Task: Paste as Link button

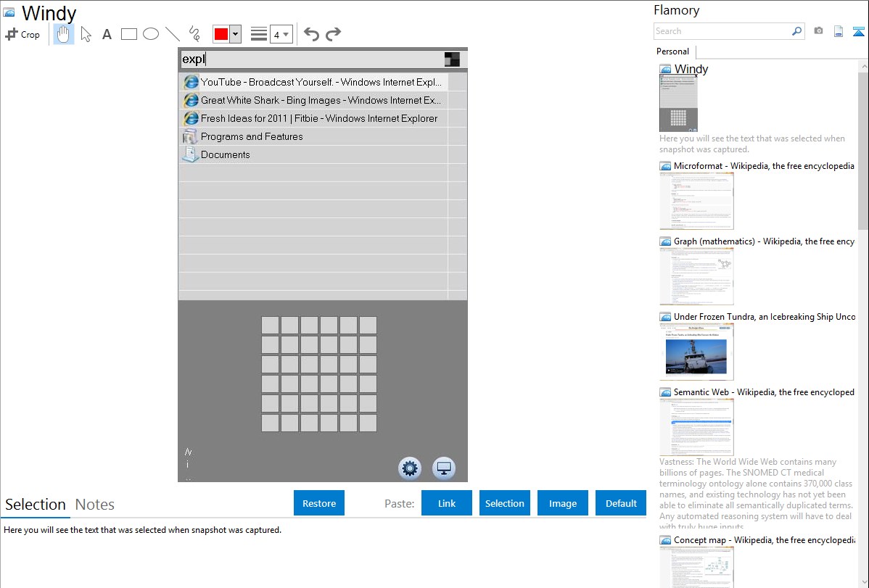Action: tap(447, 502)
